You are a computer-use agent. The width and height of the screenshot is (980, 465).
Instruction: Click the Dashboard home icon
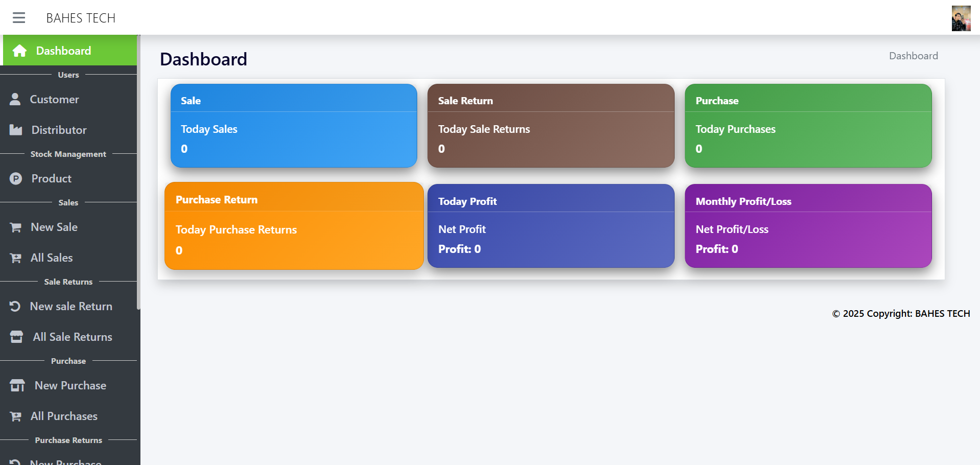click(19, 51)
